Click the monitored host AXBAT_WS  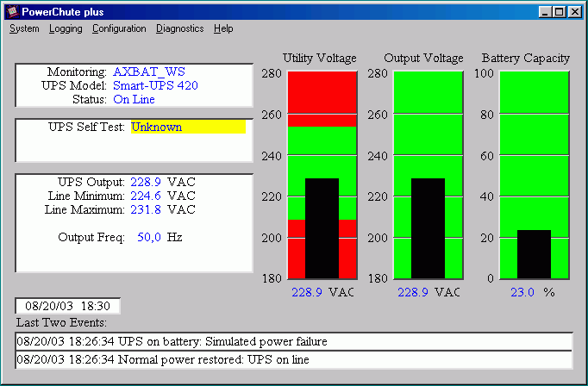(149, 72)
